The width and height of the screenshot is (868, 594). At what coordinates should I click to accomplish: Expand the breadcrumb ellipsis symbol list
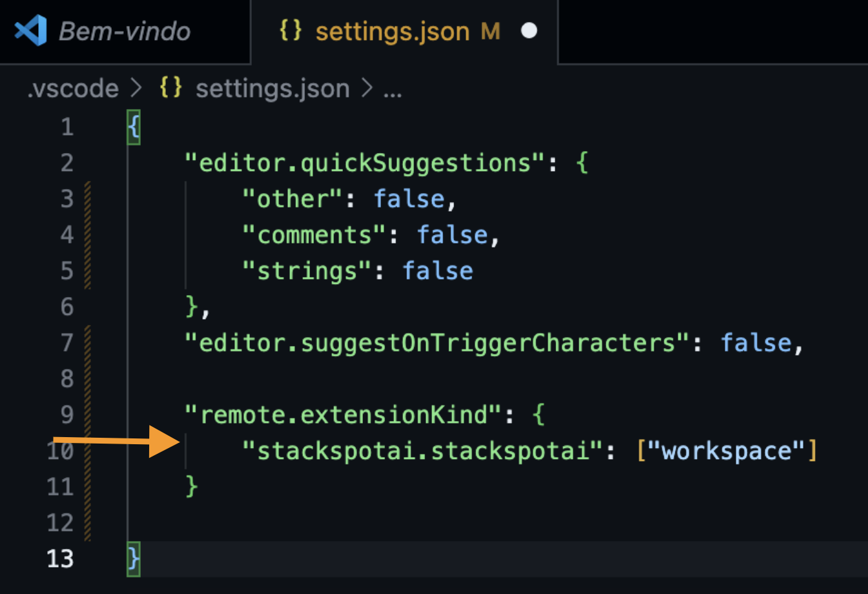[393, 90]
